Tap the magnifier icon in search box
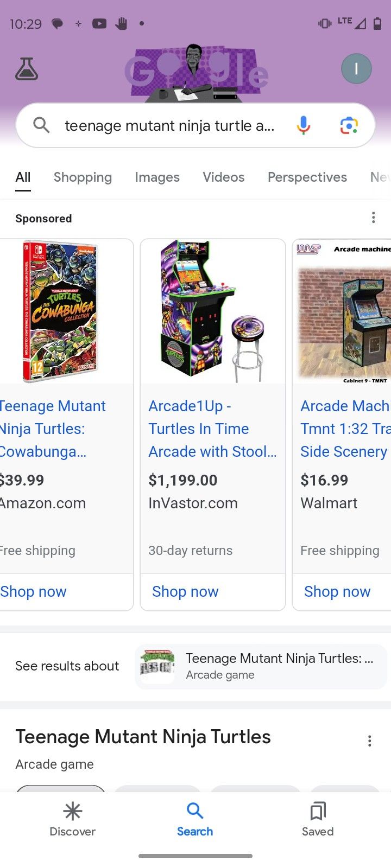391x868 pixels. tap(41, 126)
